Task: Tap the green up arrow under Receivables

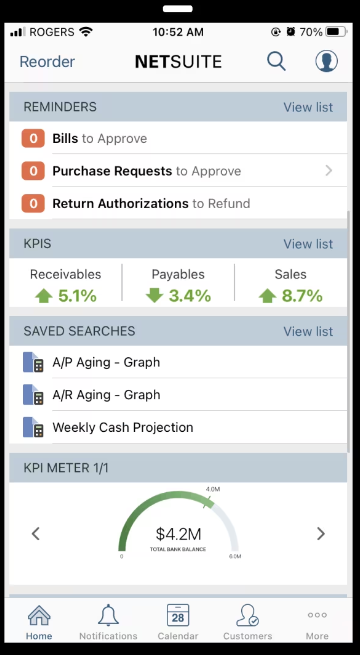Action: [x=44, y=296]
